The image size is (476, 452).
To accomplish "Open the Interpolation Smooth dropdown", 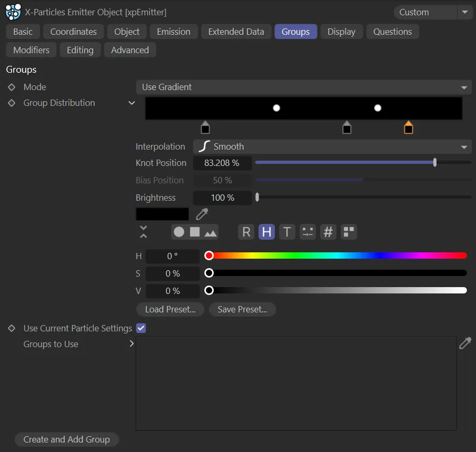I will pyautogui.click(x=332, y=146).
